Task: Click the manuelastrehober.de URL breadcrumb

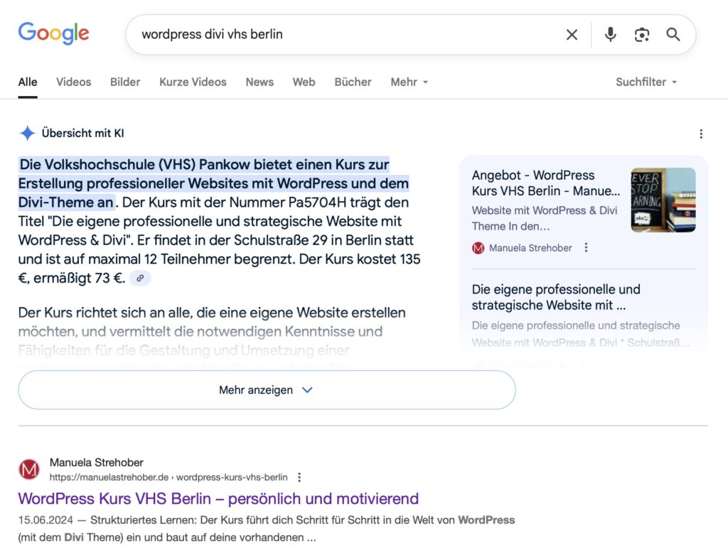Action: coord(168,477)
